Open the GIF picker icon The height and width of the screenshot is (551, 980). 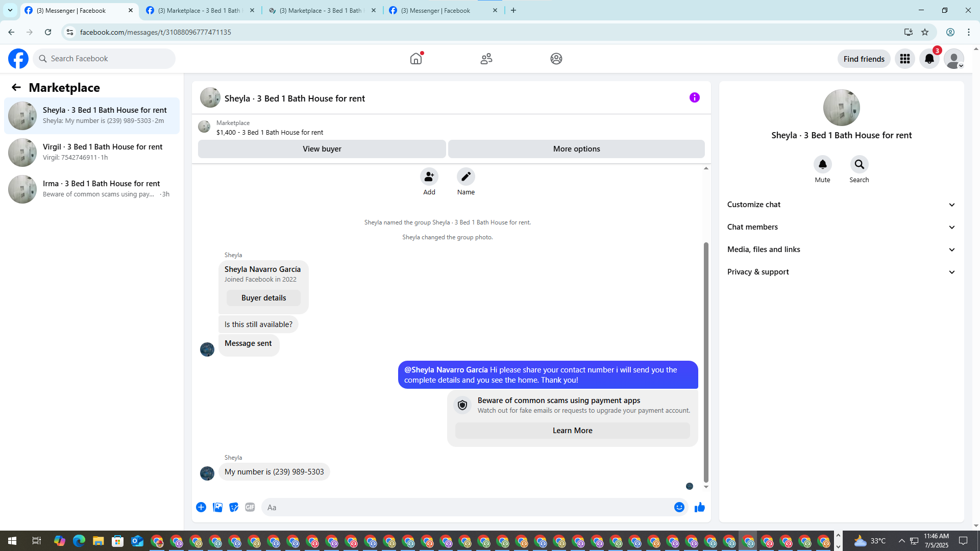(x=250, y=507)
